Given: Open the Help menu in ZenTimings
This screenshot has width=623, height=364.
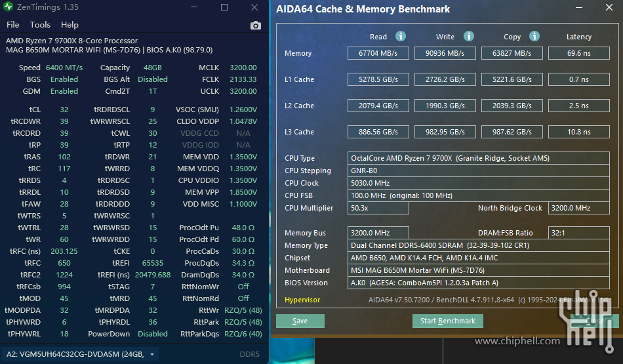Looking at the screenshot, I should (x=70, y=25).
